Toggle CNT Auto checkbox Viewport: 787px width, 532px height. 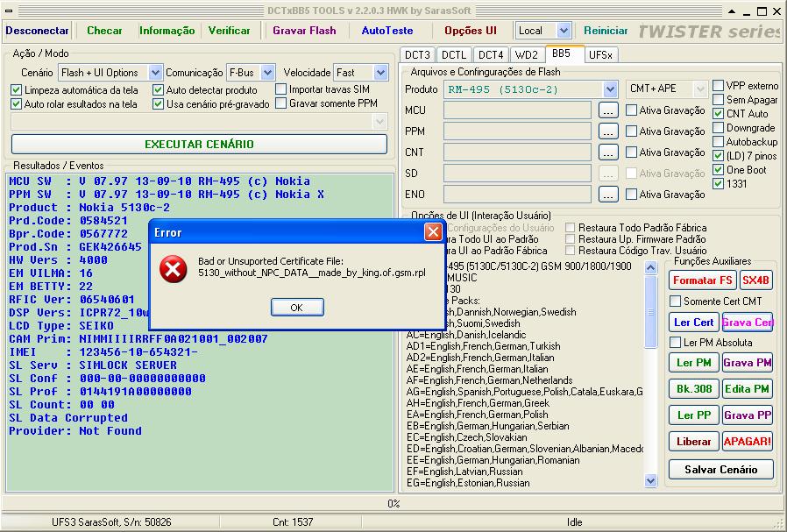[x=719, y=113]
